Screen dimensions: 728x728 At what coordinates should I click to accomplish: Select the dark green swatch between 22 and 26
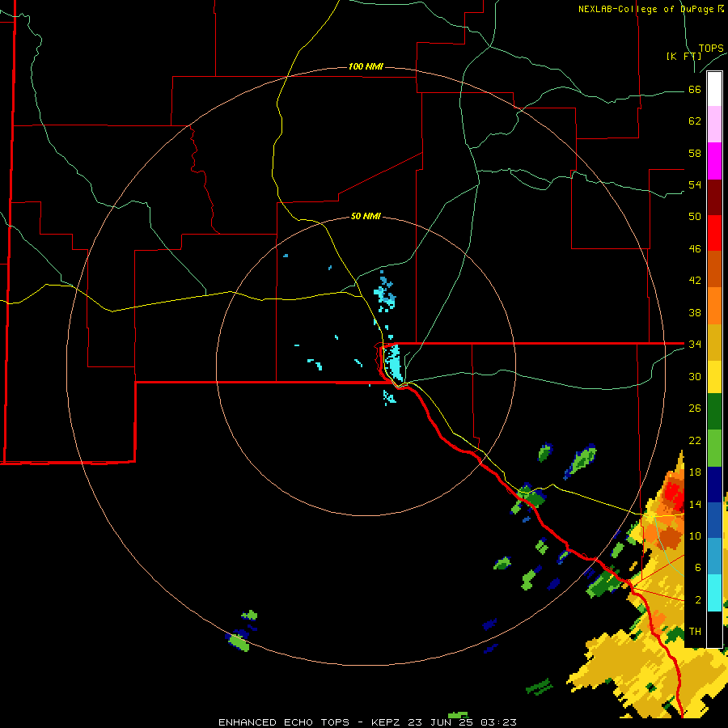(x=714, y=412)
